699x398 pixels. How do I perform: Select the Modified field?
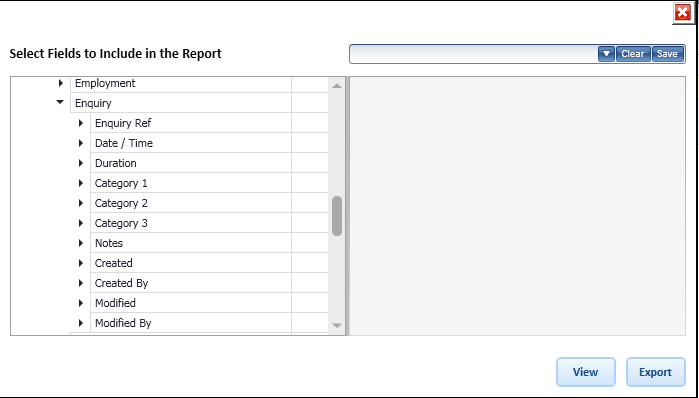(x=115, y=303)
